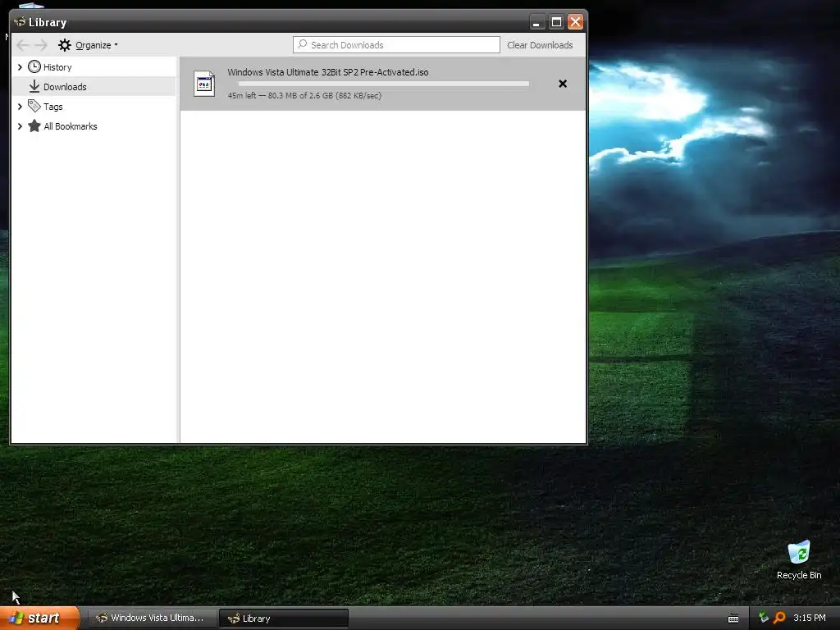Go forward with the Library forward arrow
The width and height of the screenshot is (840, 630).
41,45
